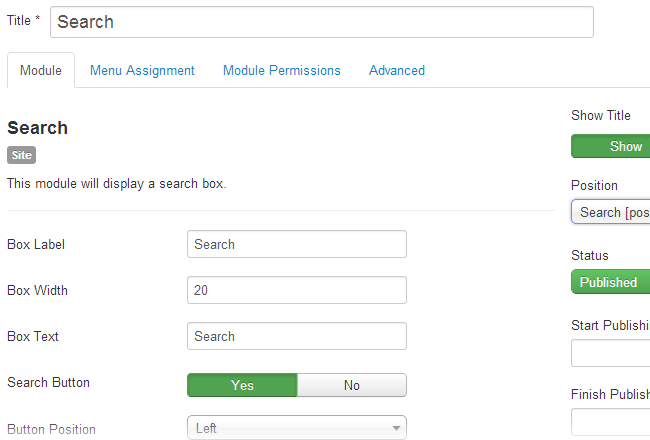Image resolution: width=650 pixels, height=440 pixels.
Task: Open the Button Position Left dropdown
Action: coord(297,428)
